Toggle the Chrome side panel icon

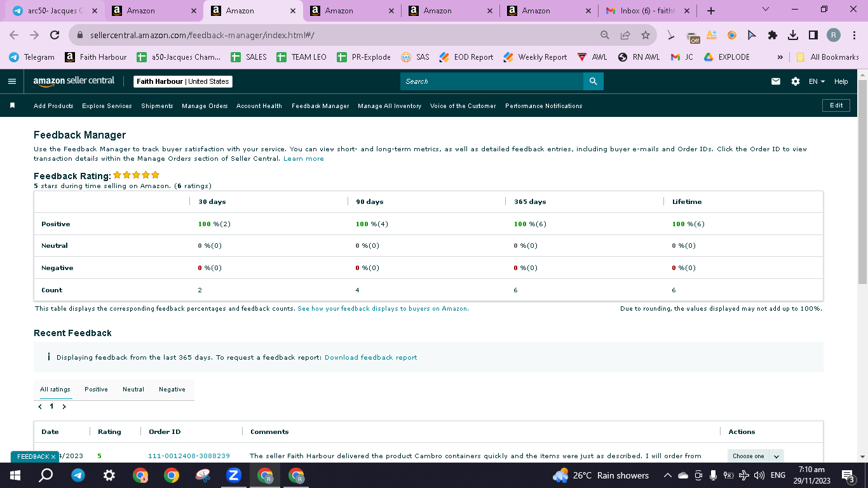point(813,35)
